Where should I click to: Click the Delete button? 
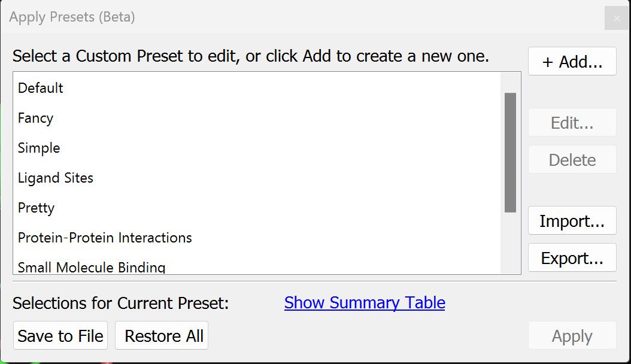(x=571, y=159)
